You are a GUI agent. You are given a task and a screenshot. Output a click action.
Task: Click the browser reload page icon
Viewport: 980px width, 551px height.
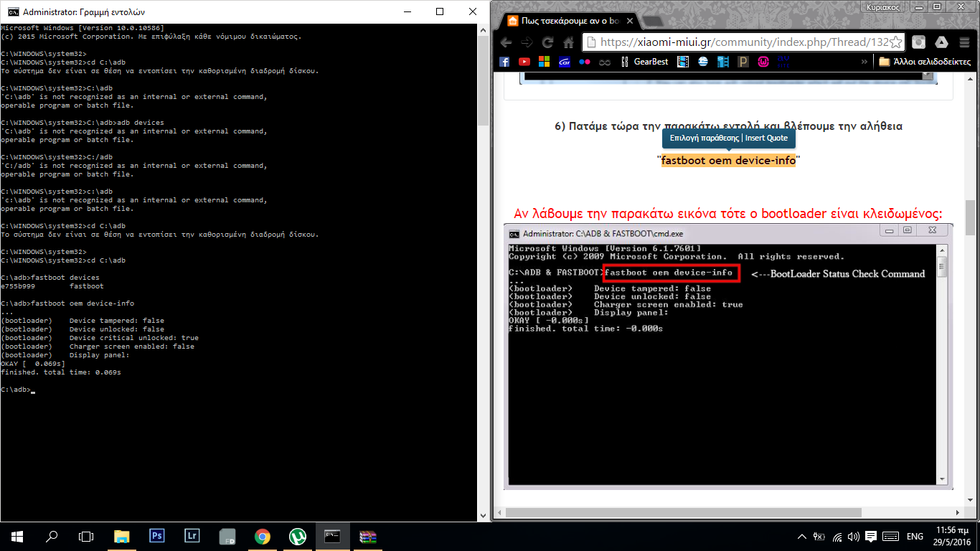pos(548,42)
